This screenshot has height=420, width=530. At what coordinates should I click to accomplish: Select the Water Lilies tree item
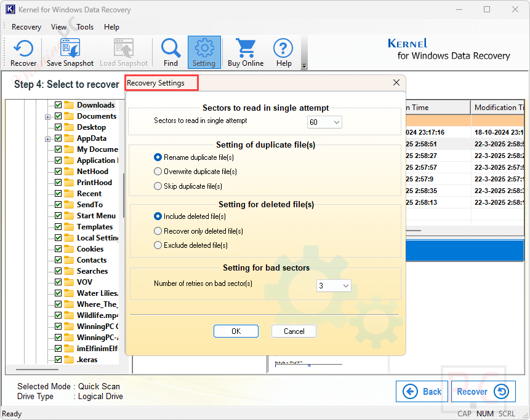(x=97, y=293)
